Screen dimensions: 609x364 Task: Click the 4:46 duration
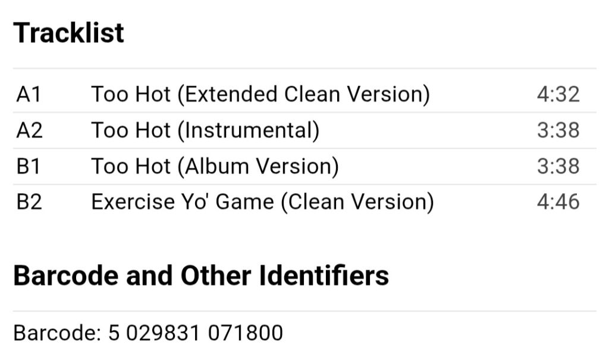(558, 202)
